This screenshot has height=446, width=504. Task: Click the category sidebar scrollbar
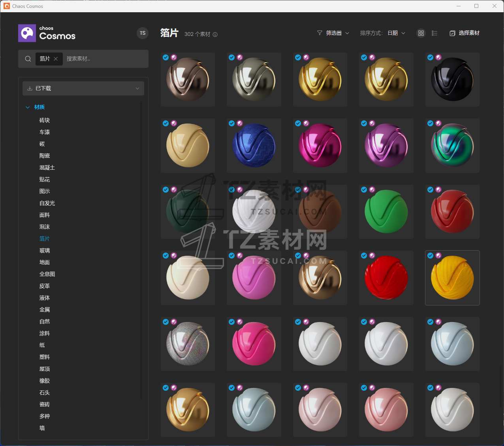tap(141, 251)
